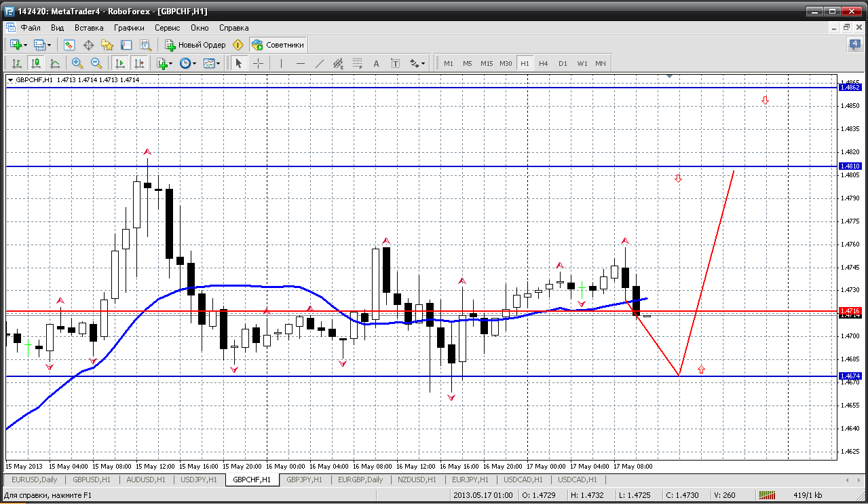The width and height of the screenshot is (868, 504).
Task: Select the trendline drawing tool
Action: tap(320, 63)
